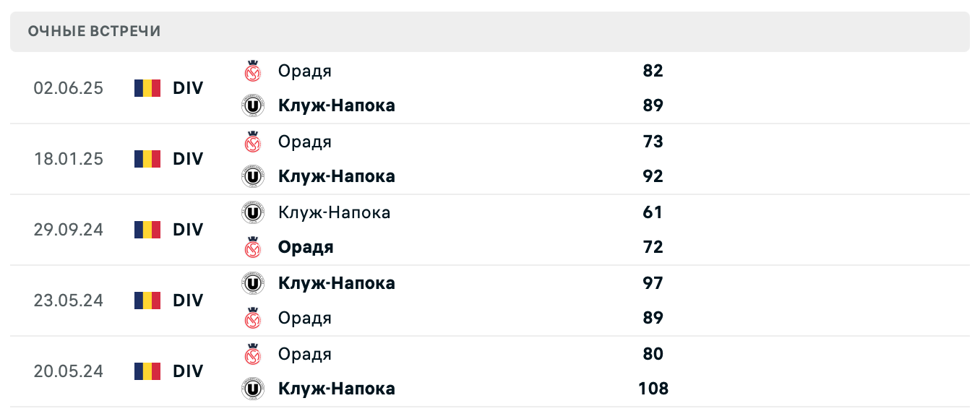This screenshot has height=419, width=980.
Task: Open Клуж-Напока team page from the 18.01.25 match
Action: tap(337, 176)
